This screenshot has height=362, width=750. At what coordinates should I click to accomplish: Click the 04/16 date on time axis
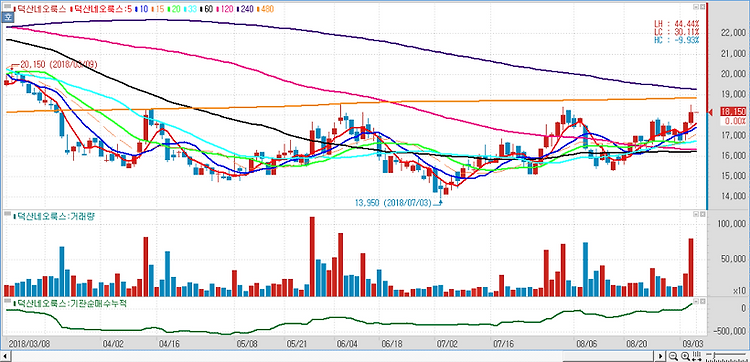[x=169, y=344]
